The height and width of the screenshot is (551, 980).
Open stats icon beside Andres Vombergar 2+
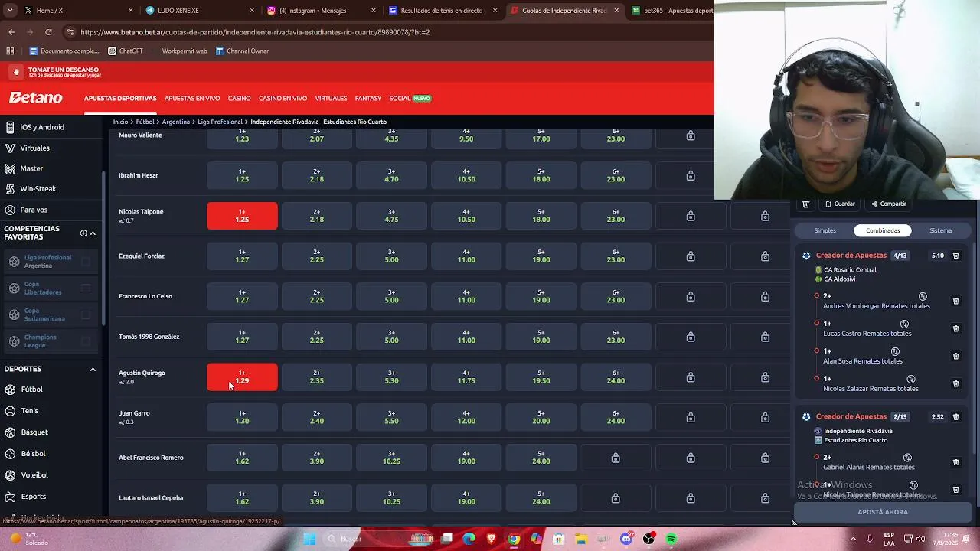[x=923, y=296]
